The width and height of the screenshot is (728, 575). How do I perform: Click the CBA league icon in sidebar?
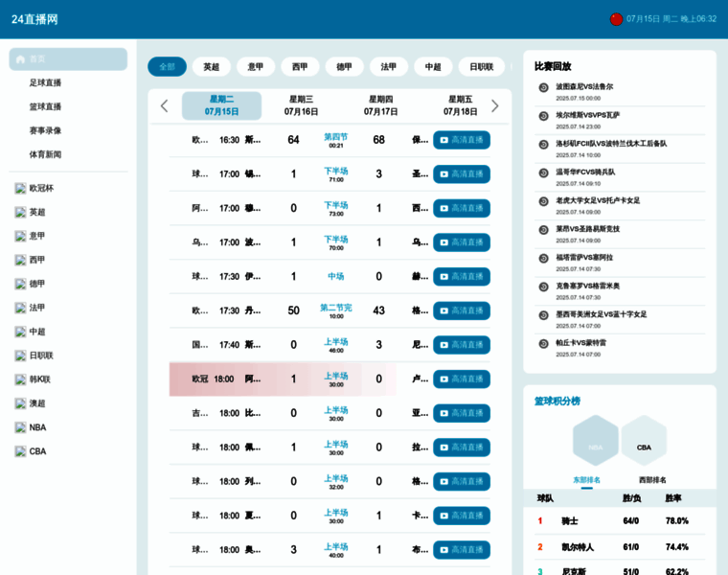pyautogui.click(x=20, y=451)
